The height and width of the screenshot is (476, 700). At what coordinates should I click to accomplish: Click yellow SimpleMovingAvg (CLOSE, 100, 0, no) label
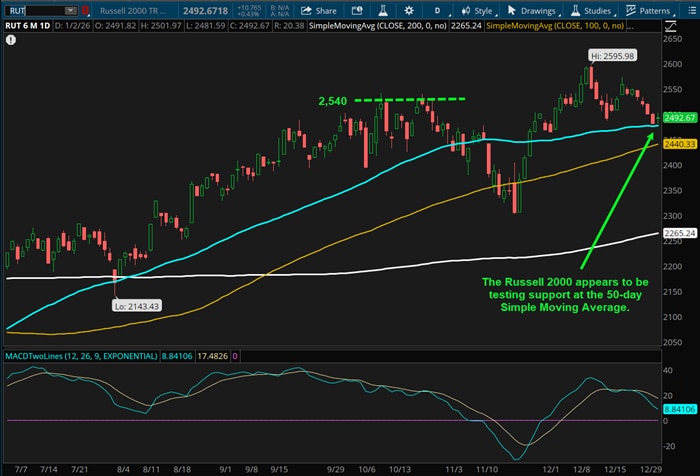pyautogui.click(x=555, y=26)
